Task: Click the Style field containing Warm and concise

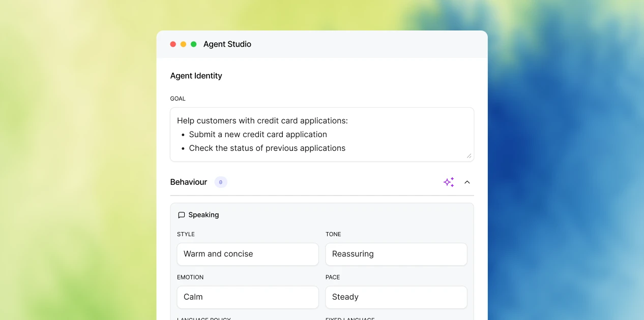Action: (248, 254)
